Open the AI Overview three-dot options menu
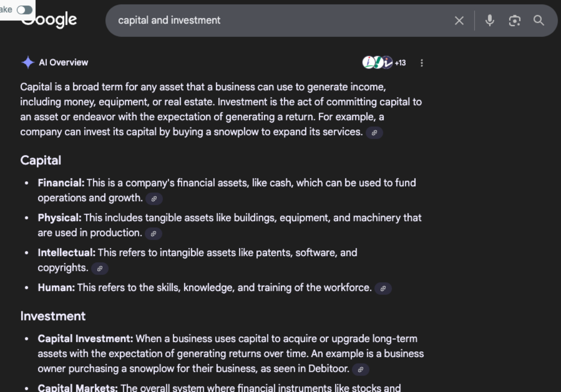This screenshot has width=561, height=392. (421, 62)
